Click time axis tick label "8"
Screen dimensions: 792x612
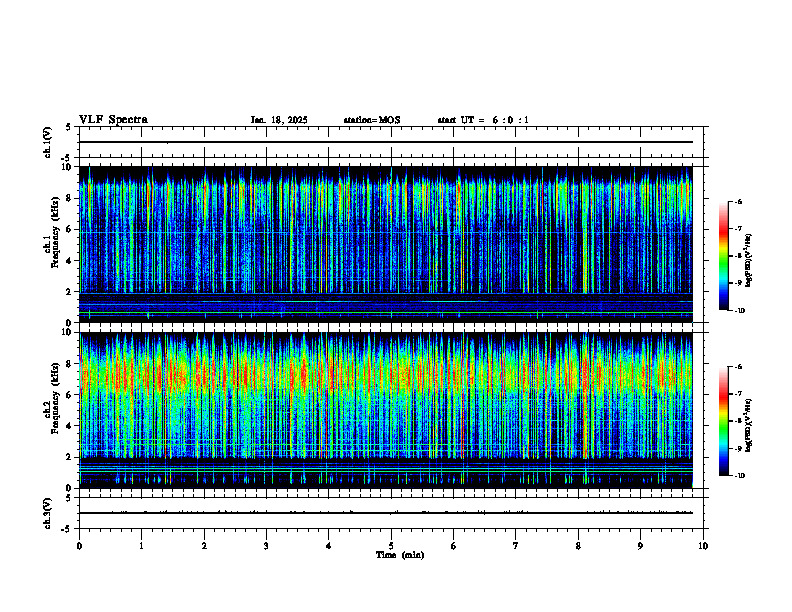tap(578, 546)
